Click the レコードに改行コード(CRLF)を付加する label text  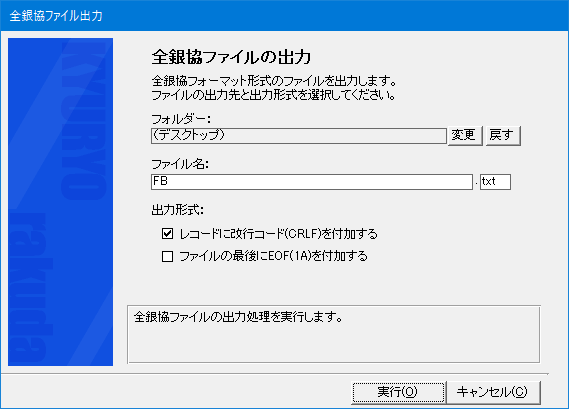[x=278, y=234]
